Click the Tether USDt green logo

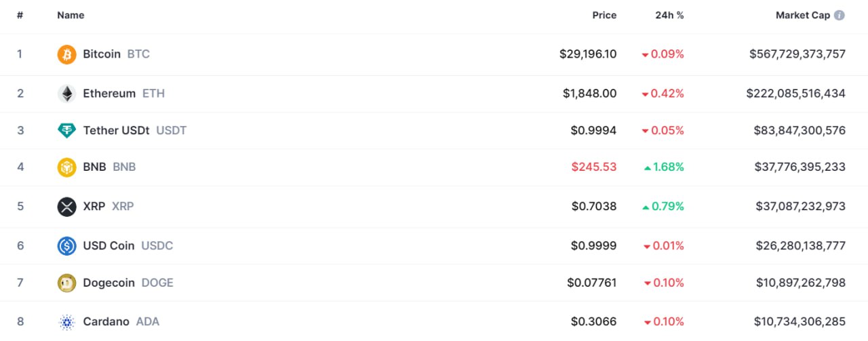66,131
